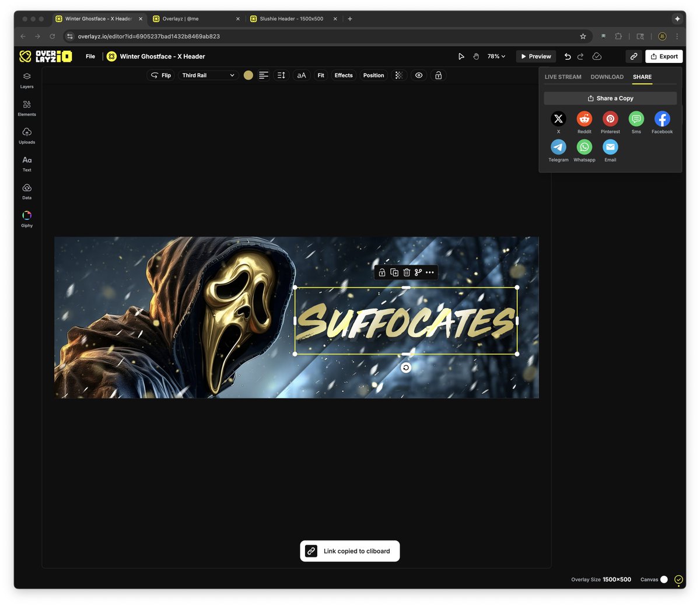Reload the browser page
This screenshot has height=606, width=700.
point(52,36)
